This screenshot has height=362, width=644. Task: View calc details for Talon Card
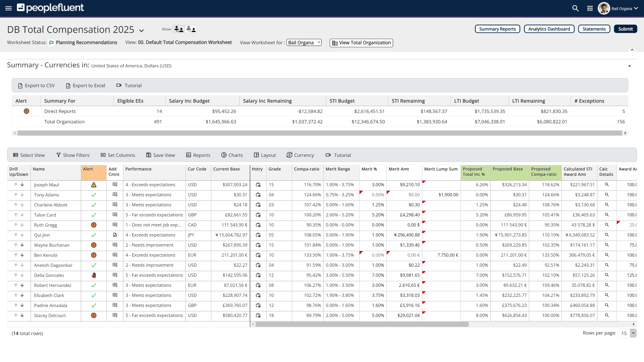[607, 215]
